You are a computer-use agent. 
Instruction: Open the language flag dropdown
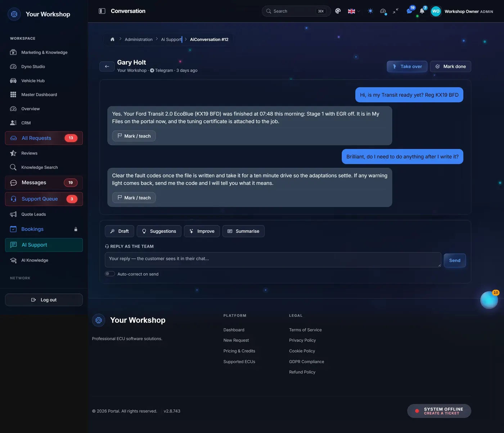tap(354, 11)
